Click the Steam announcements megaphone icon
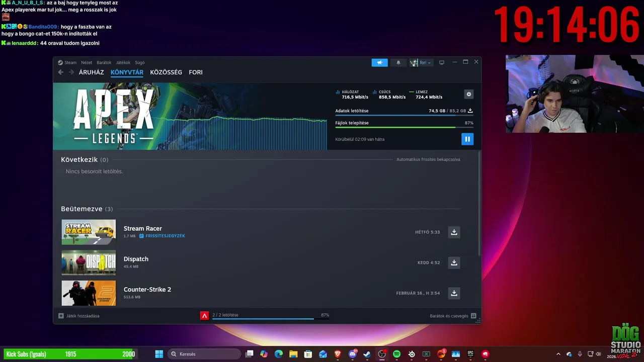Screen dimensions: 644x362 tap(380, 62)
